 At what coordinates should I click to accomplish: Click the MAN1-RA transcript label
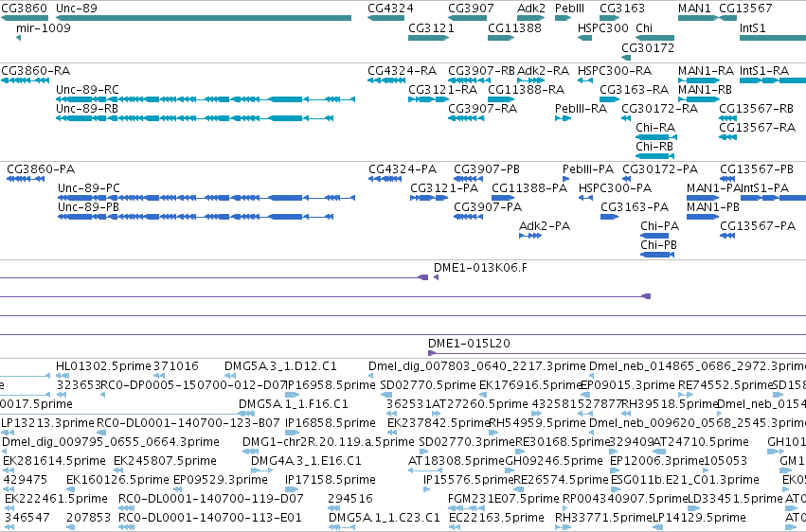click(706, 70)
